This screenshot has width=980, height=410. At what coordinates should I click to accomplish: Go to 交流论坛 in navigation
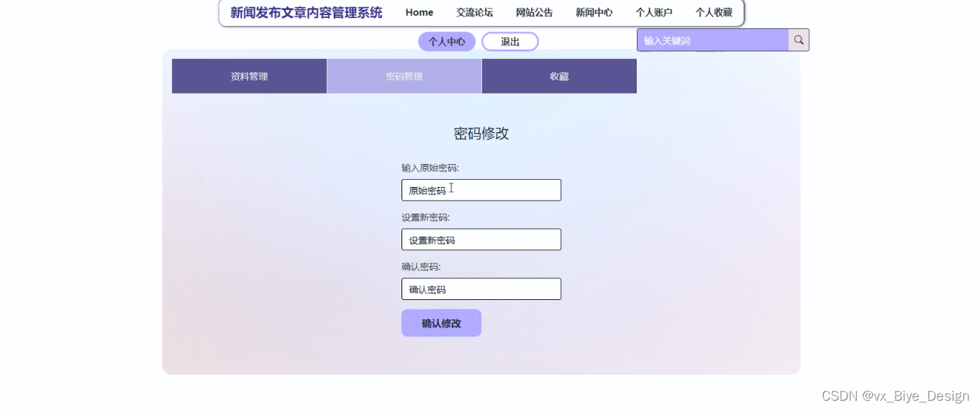click(x=474, y=12)
